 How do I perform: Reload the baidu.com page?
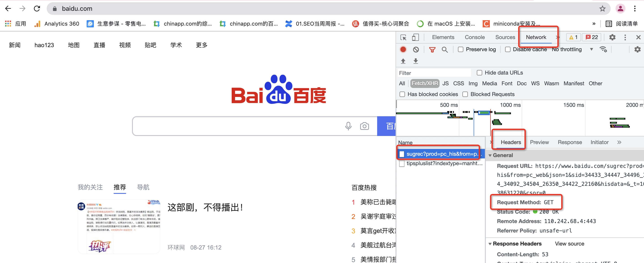coord(37,9)
